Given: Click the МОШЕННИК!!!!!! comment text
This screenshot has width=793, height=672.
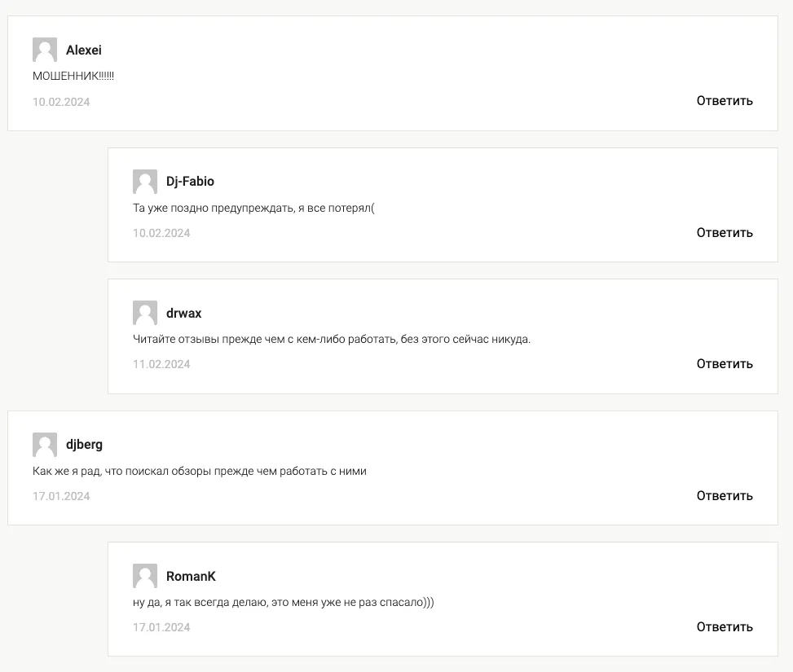Looking at the screenshot, I should pos(73,76).
